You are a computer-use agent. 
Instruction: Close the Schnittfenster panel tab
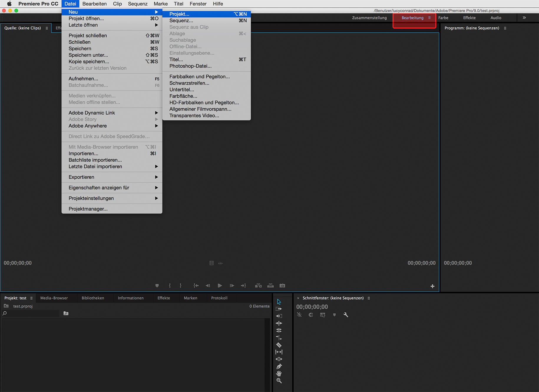tap(298, 298)
